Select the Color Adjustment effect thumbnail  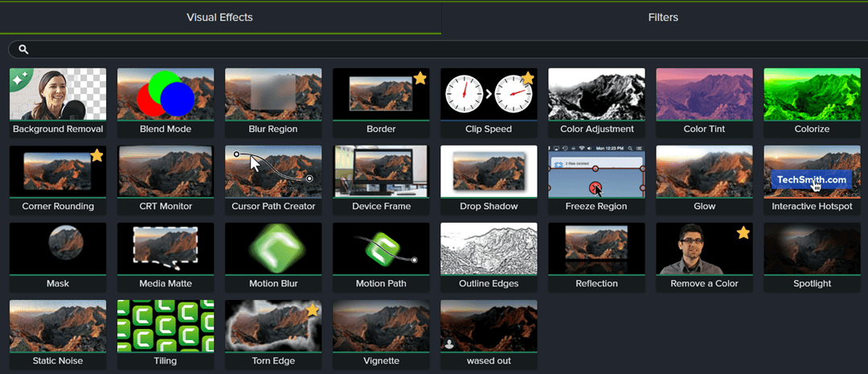coord(596,94)
